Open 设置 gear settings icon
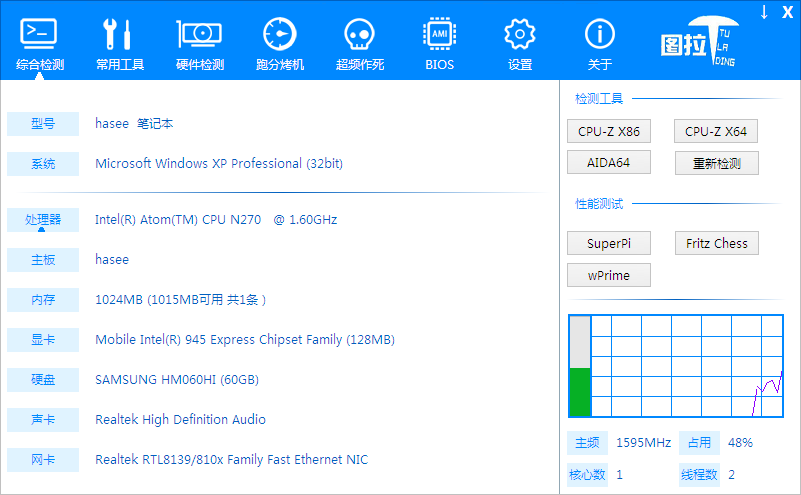Viewport: 801px width, 495px height. point(519,34)
